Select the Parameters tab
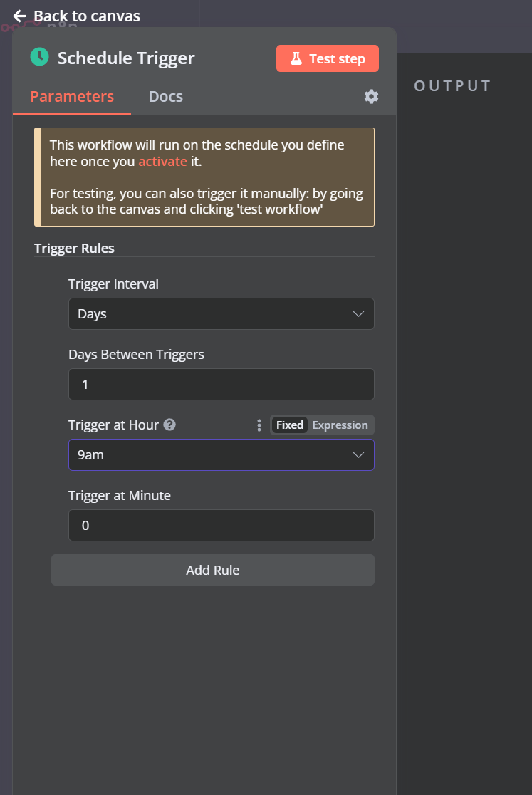The image size is (532, 795). pyautogui.click(x=72, y=97)
